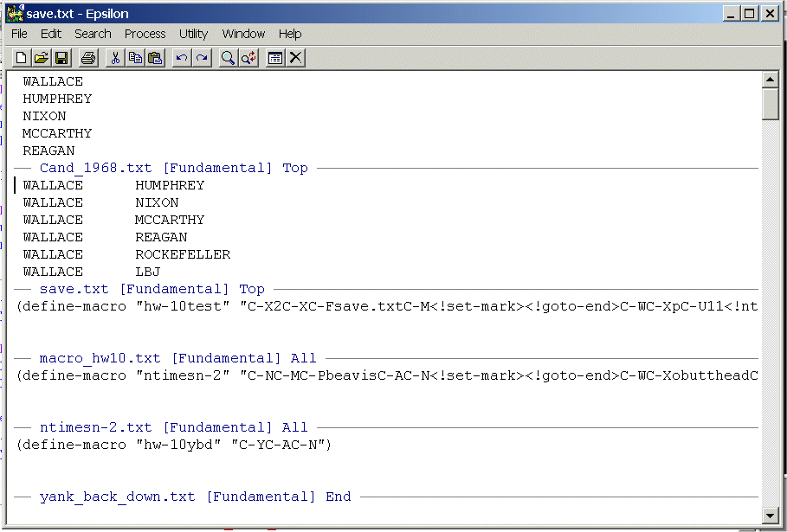
Task: Click the Redo arrow icon
Action: click(x=202, y=58)
